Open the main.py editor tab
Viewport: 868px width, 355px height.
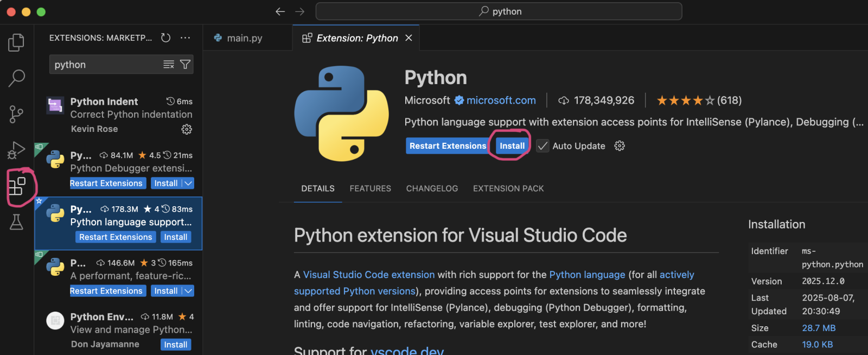(244, 38)
